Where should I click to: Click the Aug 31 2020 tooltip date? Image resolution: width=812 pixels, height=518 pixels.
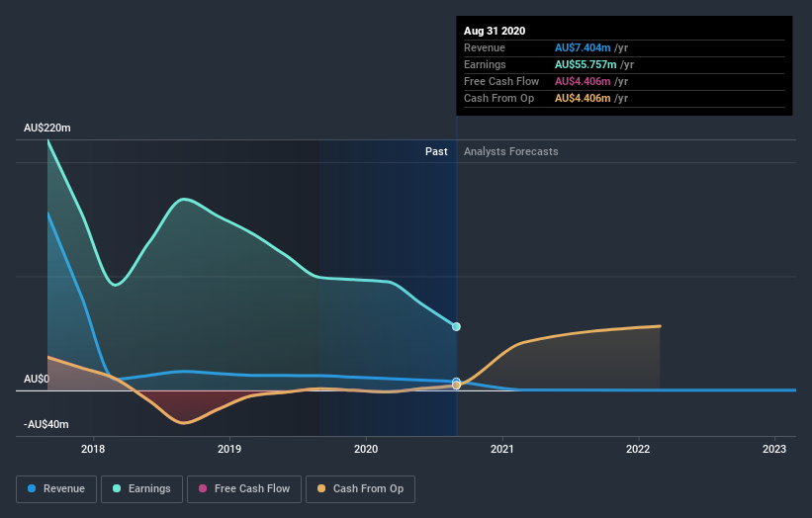pos(495,31)
